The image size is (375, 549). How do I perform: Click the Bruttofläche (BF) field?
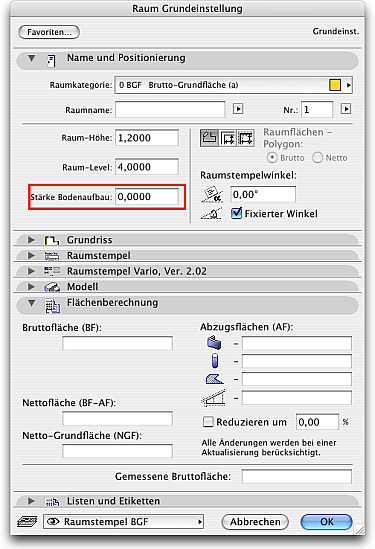point(117,343)
